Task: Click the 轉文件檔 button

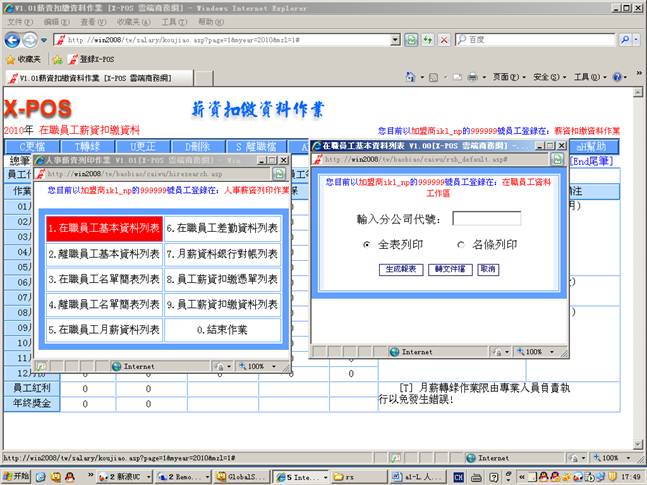Action: [x=449, y=270]
